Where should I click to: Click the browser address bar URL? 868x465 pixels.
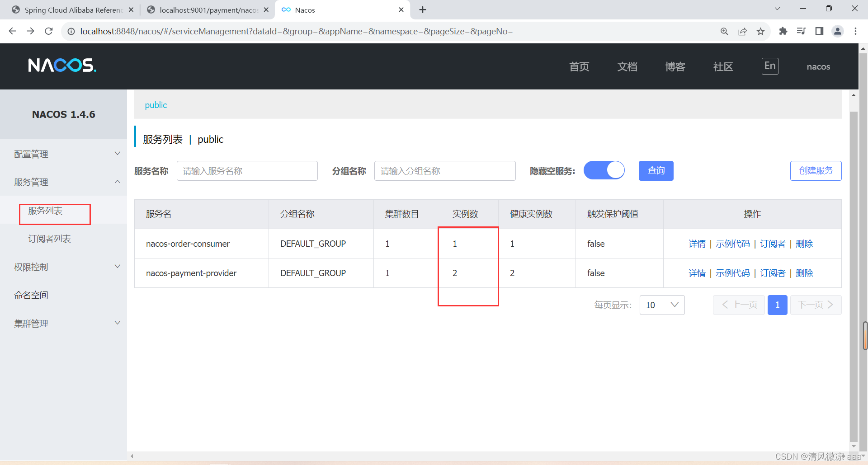click(x=296, y=31)
